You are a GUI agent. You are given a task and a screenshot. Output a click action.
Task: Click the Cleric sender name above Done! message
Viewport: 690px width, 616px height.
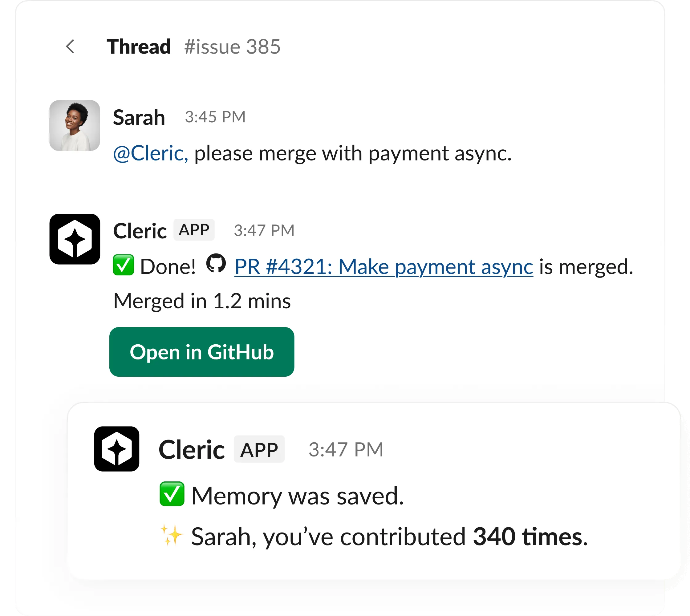140,231
